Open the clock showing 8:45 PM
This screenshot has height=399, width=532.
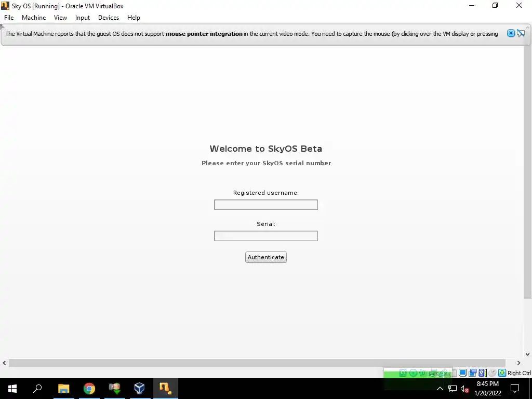point(487,389)
